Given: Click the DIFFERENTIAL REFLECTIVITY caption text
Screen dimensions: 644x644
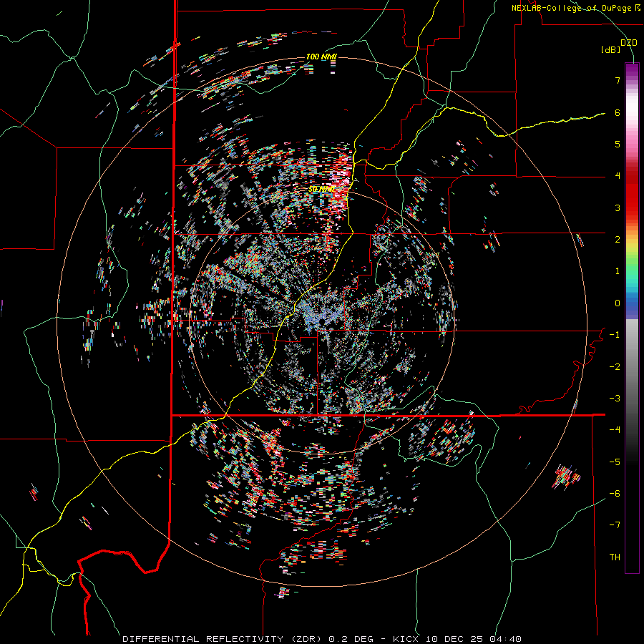Looking at the screenshot, I should pos(203,639).
